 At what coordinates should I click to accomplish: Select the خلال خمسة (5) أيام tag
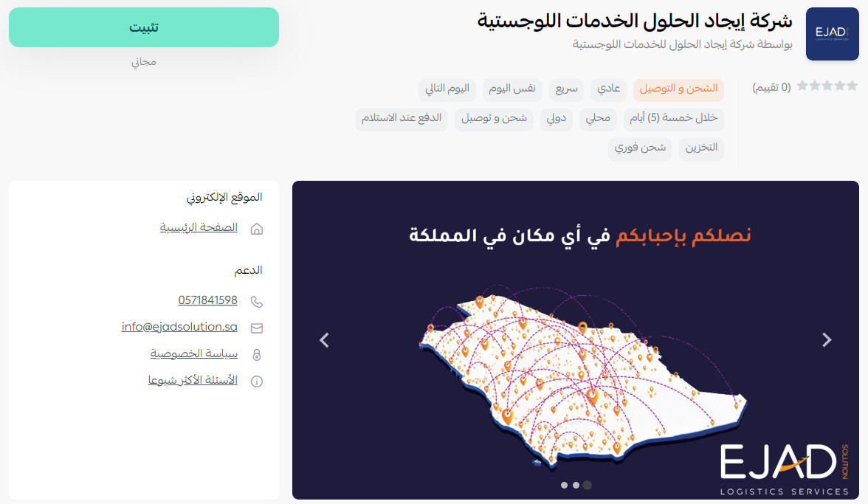[673, 118]
